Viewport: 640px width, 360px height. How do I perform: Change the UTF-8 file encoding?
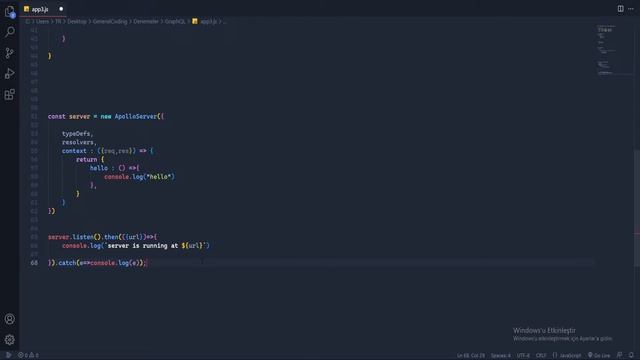coord(523,356)
